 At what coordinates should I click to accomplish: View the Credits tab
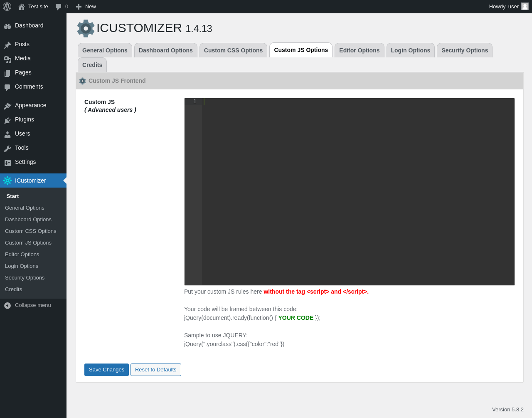pos(92,65)
